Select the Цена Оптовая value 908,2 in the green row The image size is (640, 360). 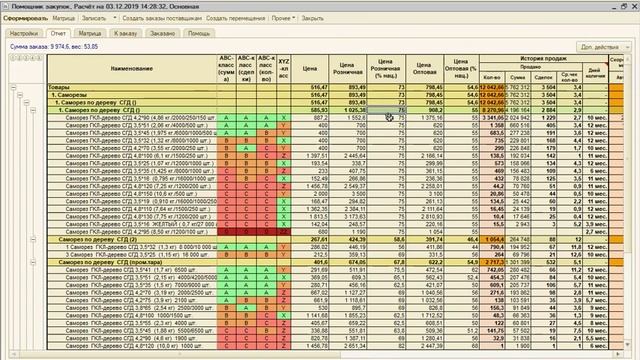point(424,110)
